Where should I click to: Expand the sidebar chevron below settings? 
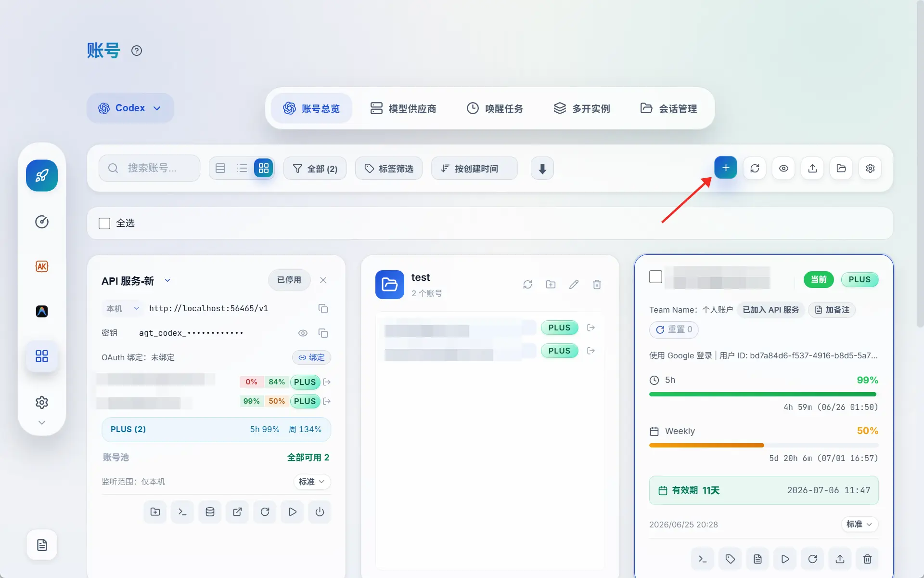tap(42, 422)
